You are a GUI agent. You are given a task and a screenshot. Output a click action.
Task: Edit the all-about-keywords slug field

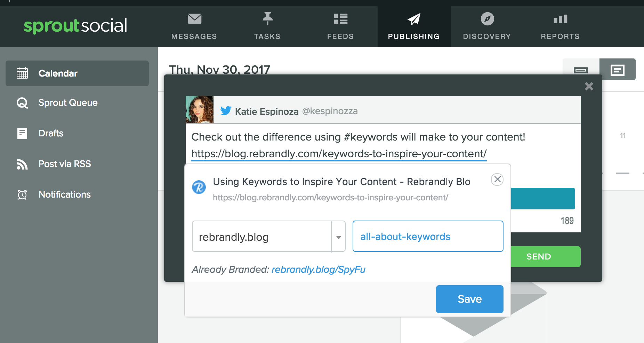pyautogui.click(x=428, y=237)
